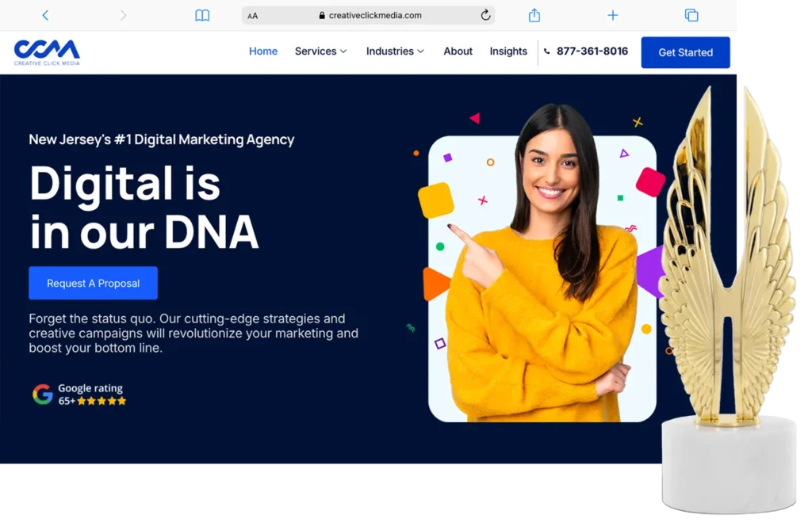812x530 pixels.
Task: Open reader text size AA control
Action: point(253,16)
